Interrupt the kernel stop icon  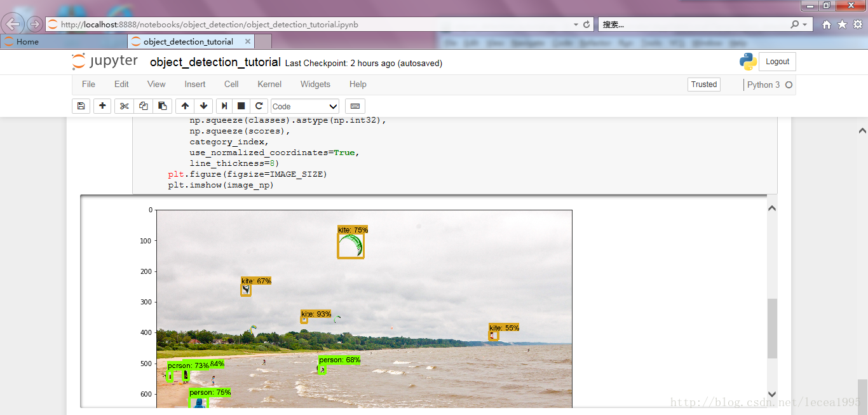pos(241,106)
